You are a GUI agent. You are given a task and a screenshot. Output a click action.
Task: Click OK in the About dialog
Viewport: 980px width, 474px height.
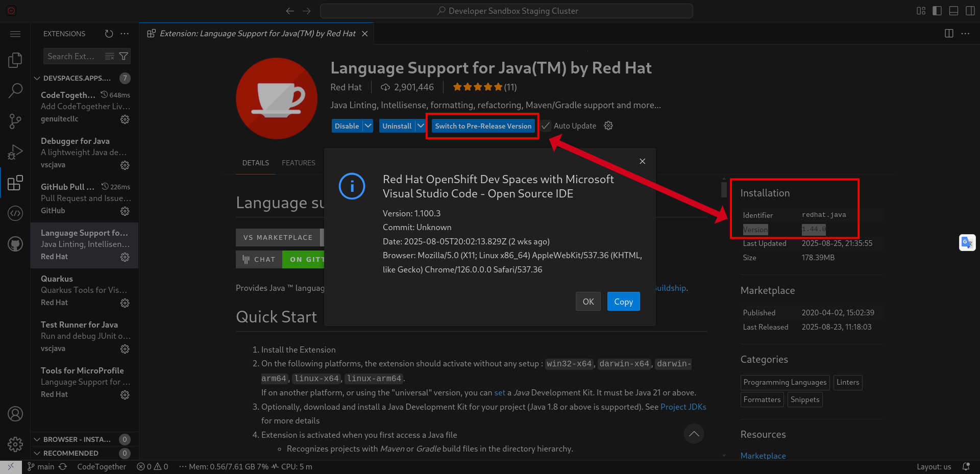click(589, 302)
